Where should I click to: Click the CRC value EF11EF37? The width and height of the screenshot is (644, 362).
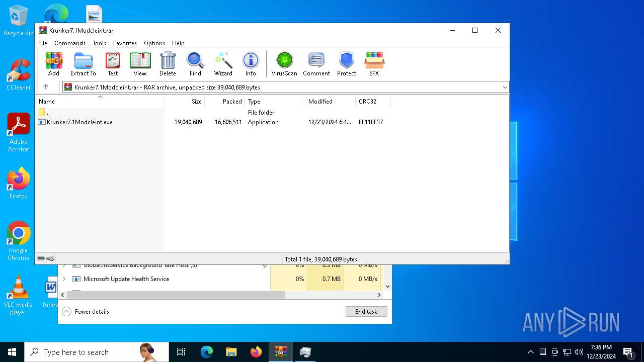click(371, 122)
